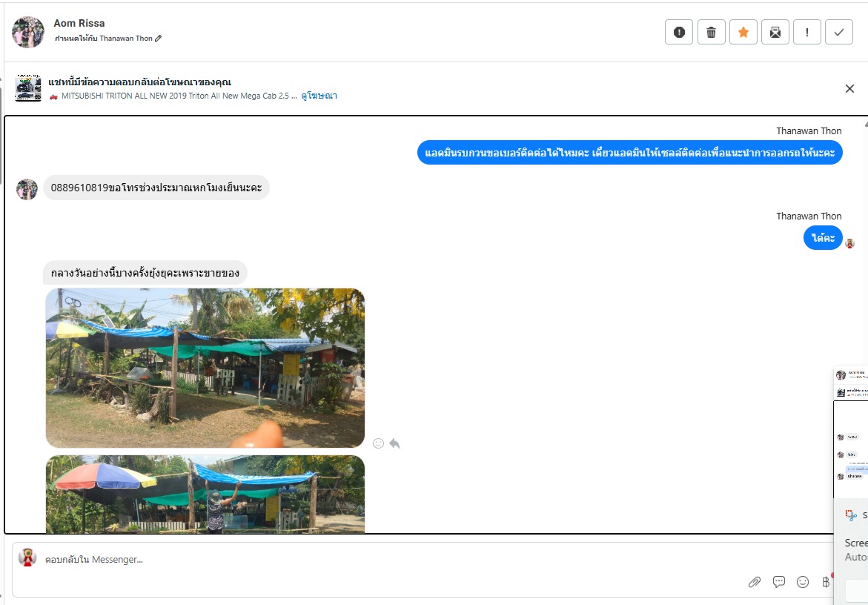Flag conversation as priority with exclamation mark

[807, 32]
